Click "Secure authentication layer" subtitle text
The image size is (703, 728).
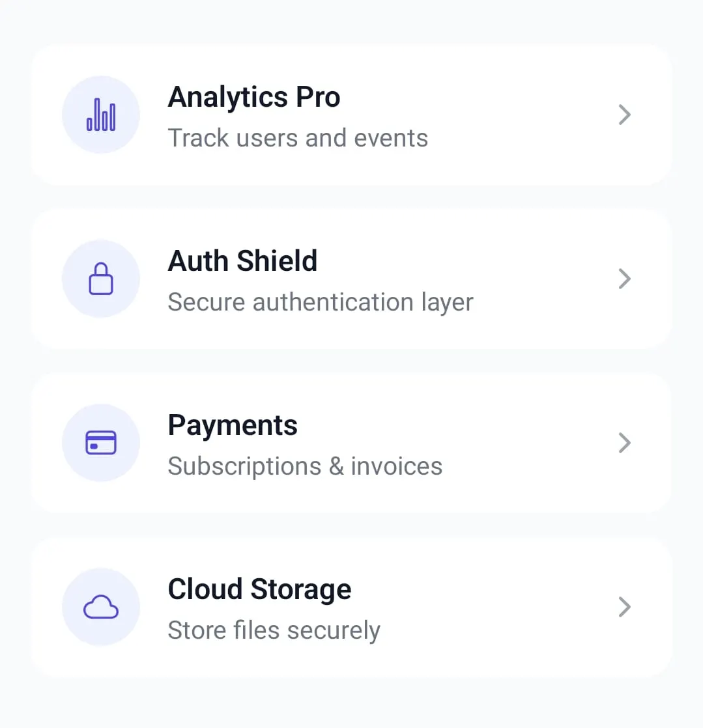[x=321, y=302]
